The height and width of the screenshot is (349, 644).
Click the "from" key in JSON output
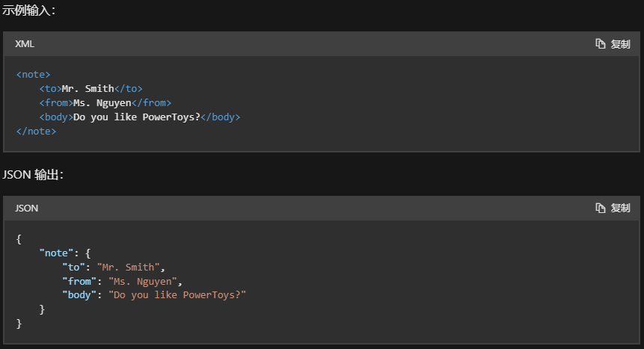tap(79, 282)
